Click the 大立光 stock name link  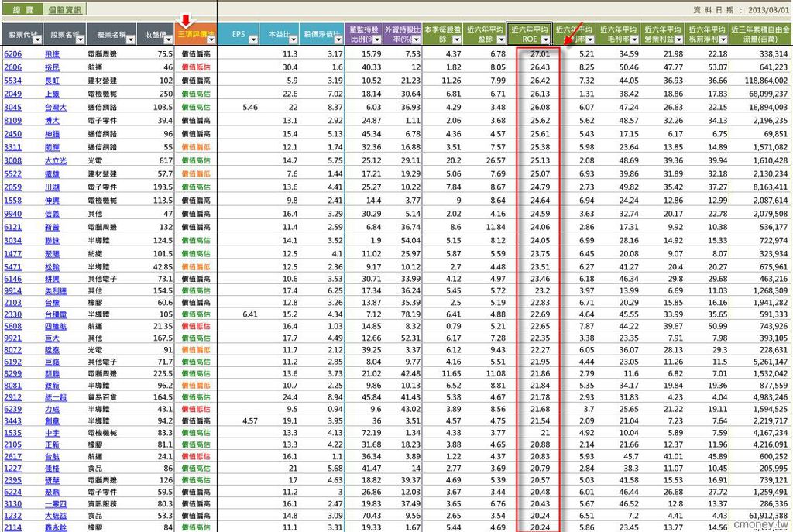coord(56,160)
